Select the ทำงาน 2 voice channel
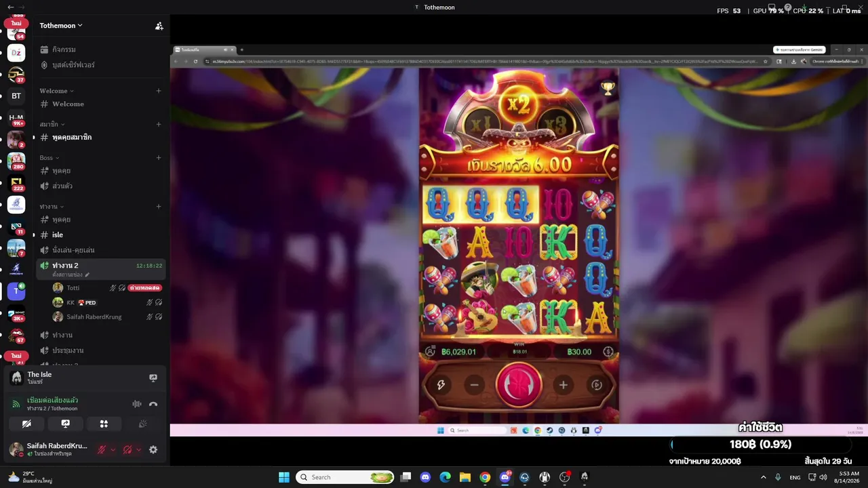Screen dimensions: 868x488 tap(100, 268)
